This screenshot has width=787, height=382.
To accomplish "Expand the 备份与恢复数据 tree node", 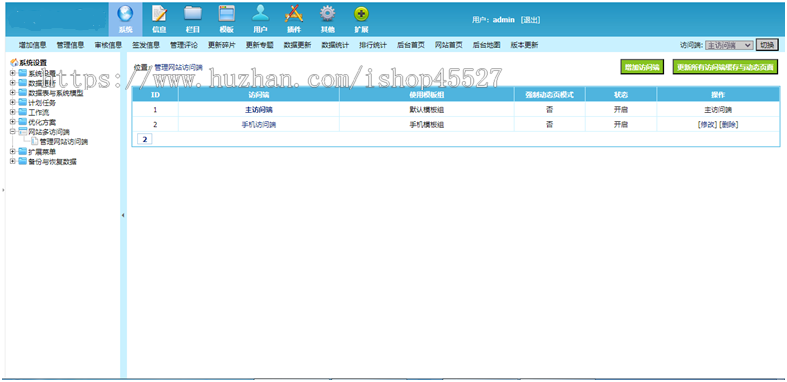I will (x=13, y=161).
